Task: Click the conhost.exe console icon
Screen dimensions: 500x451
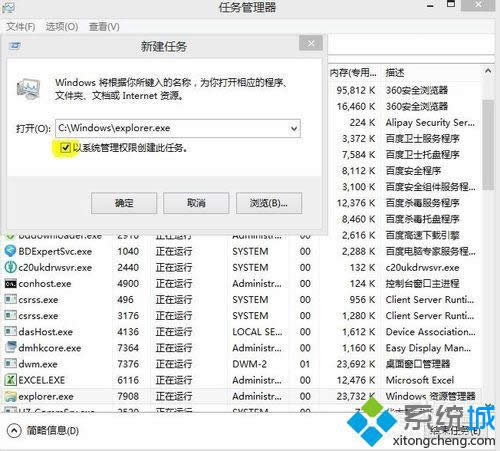Action: click(x=10, y=284)
